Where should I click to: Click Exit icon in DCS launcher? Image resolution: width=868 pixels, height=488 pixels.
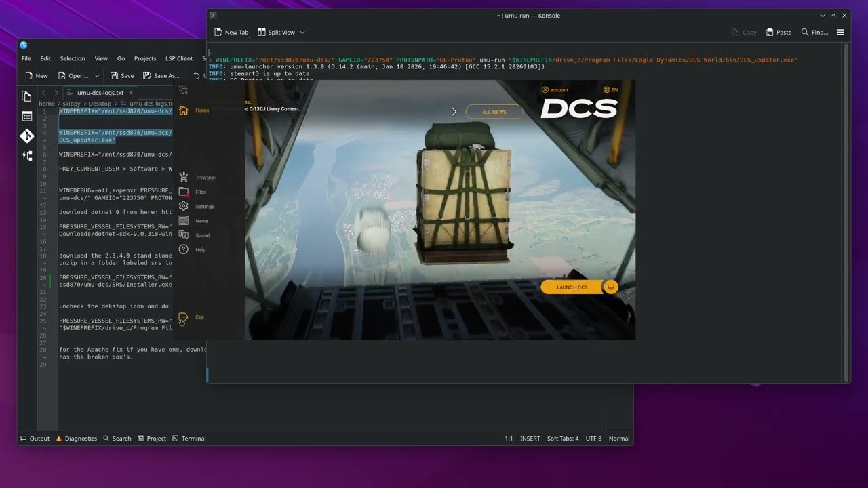pos(183,317)
